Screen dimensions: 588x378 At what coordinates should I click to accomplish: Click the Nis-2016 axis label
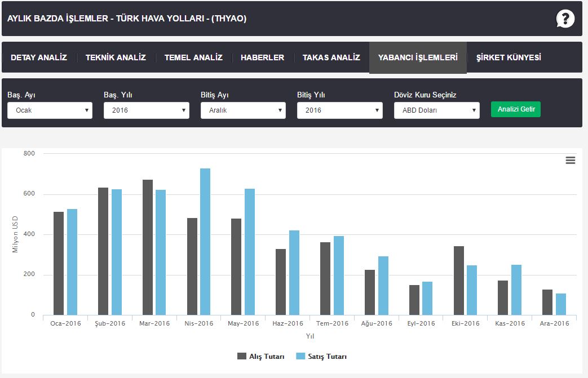click(x=199, y=323)
